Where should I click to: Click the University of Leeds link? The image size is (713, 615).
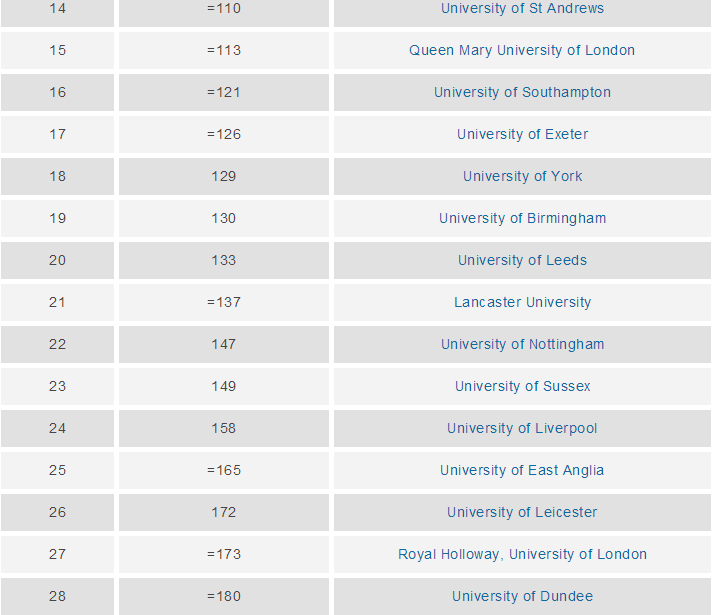point(522,261)
